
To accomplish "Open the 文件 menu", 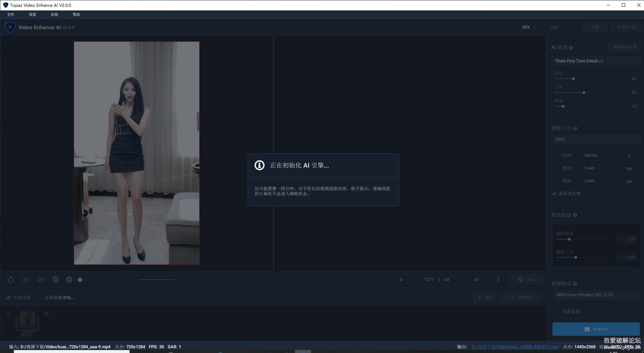I will (10, 14).
